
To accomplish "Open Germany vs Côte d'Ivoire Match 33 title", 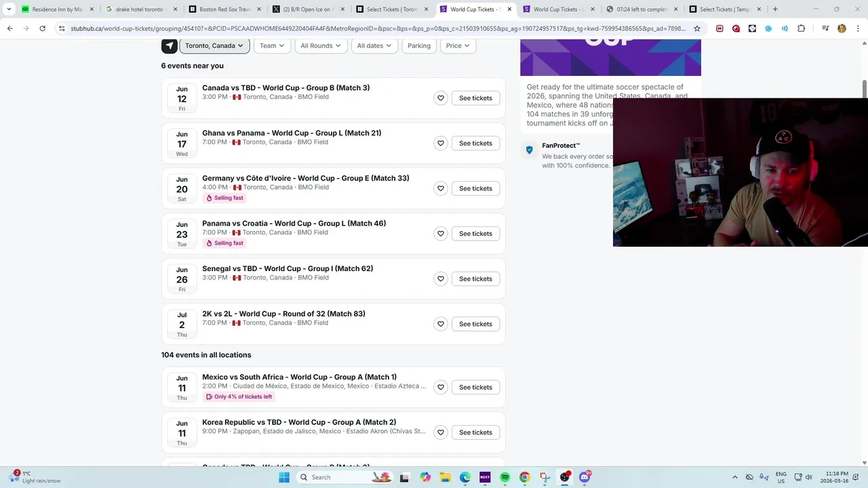I will tap(305, 178).
